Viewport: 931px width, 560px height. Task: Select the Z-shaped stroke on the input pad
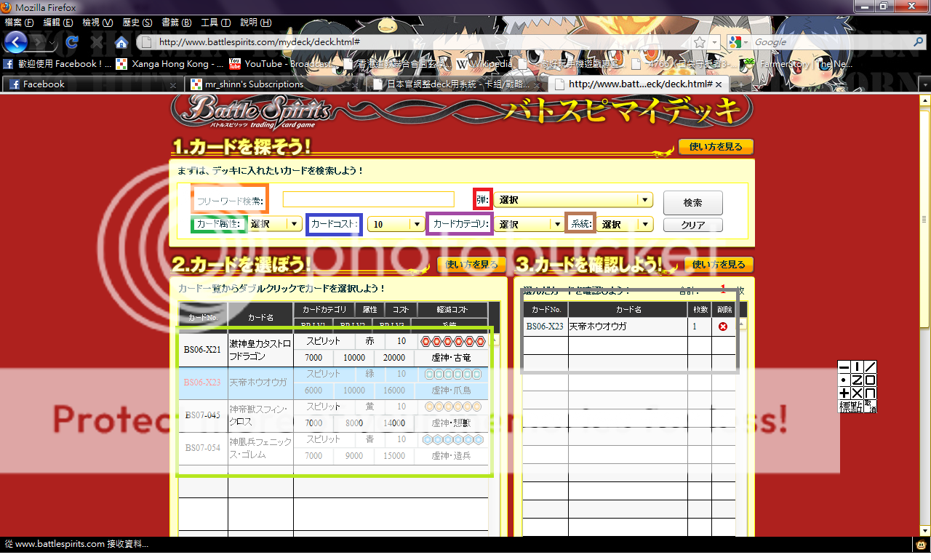tap(857, 380)
